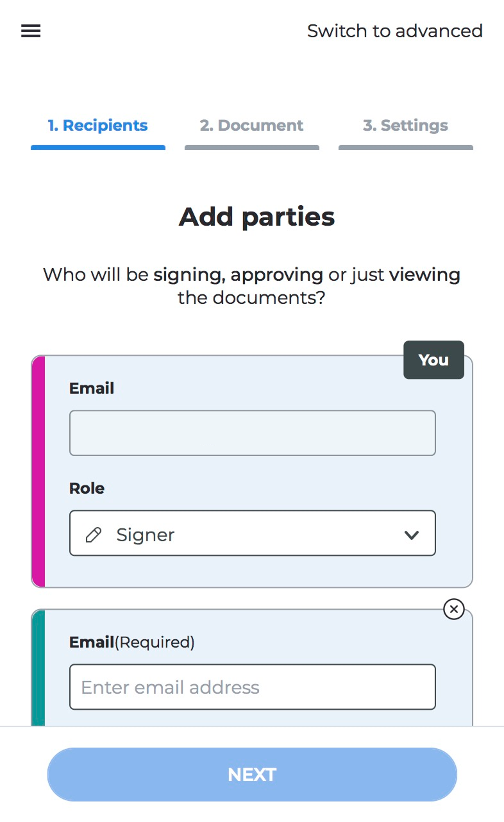Open the 2. Document tab
504x822 pixels.
pyautogui.click(x=251, y=126)
